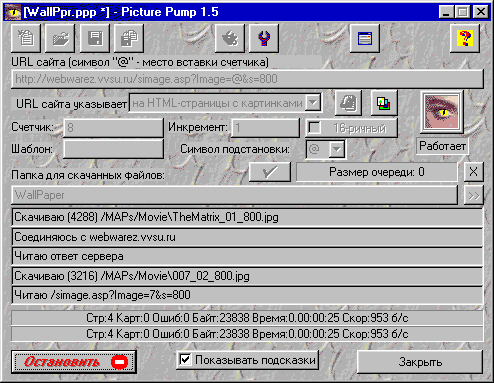494x383 pixels.
Task: Close window using title bar X
Action: 481,12
